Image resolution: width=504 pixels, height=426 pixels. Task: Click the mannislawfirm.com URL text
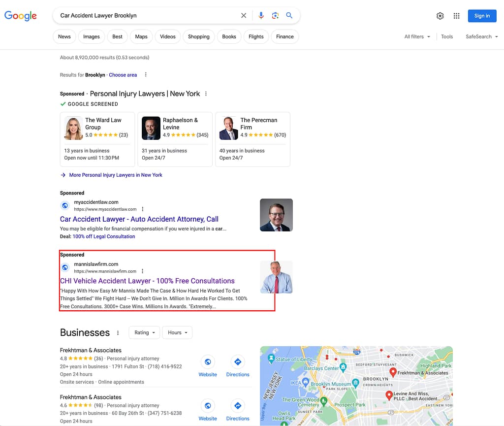[105, 271]
